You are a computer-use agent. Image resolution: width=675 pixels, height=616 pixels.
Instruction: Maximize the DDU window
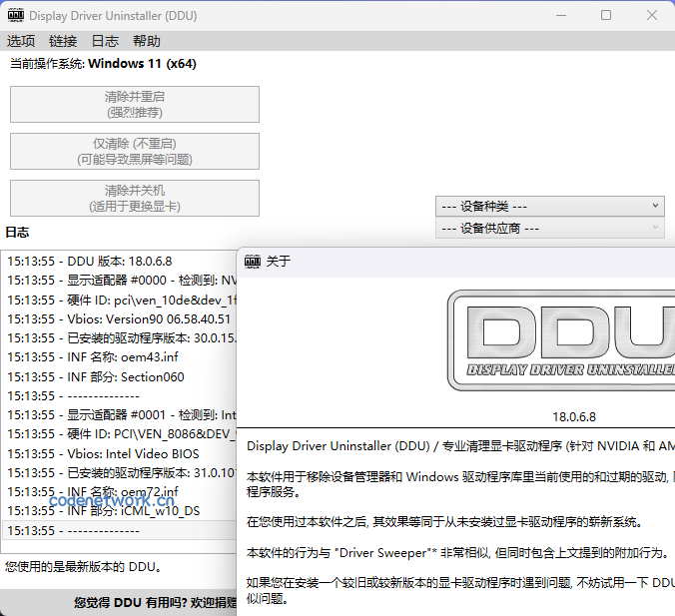(x=606, y=16)
